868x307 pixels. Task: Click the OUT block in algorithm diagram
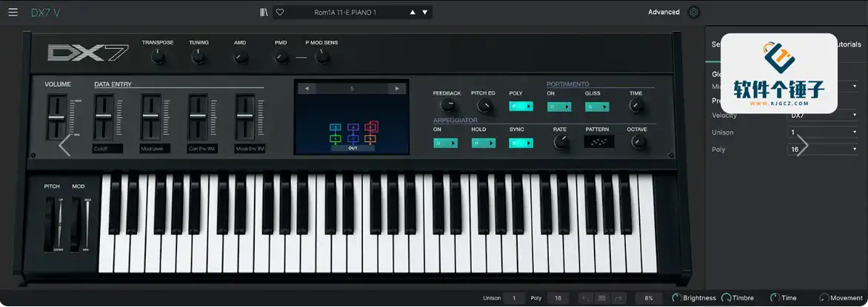coord(353,148)
